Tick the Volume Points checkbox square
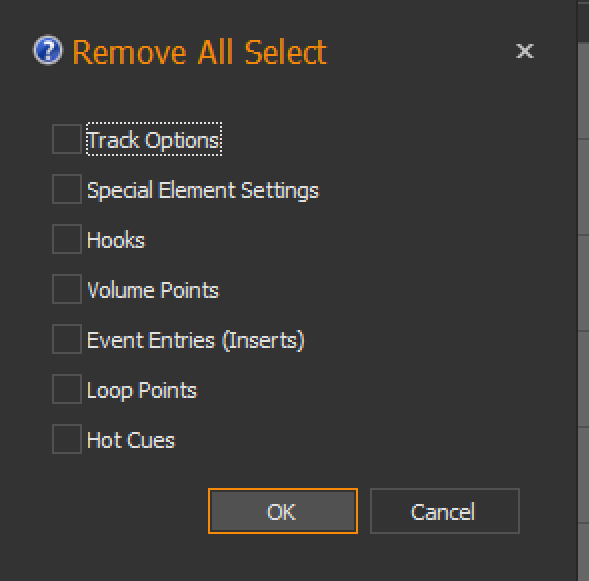 click(x=67, y=289)
